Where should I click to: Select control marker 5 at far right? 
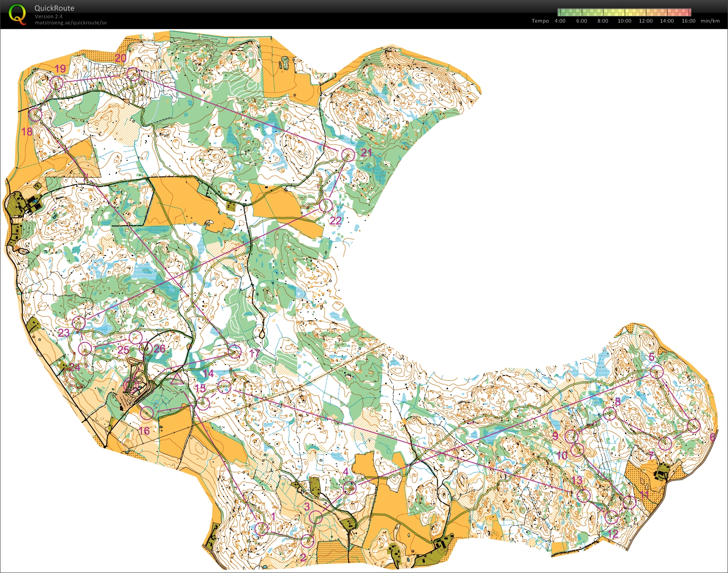coord(658,372)
